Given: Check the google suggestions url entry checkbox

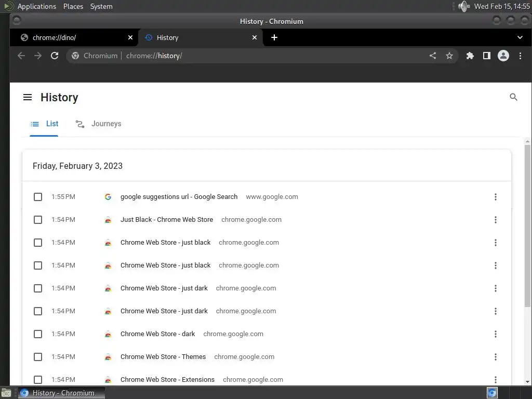Looking at the screenshot, I should coord(38,197).
